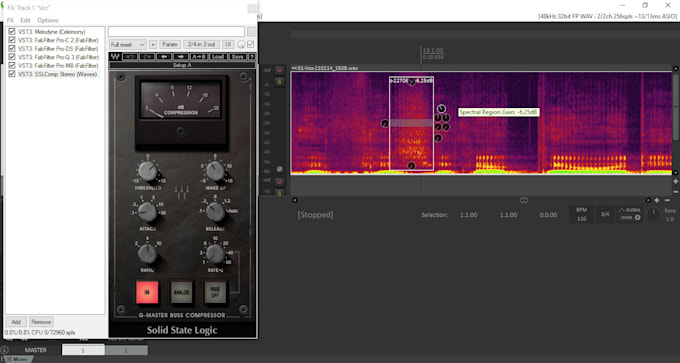The image size is (680, 363).
Task: Click the Remove FX button
Action: [41, 322]
